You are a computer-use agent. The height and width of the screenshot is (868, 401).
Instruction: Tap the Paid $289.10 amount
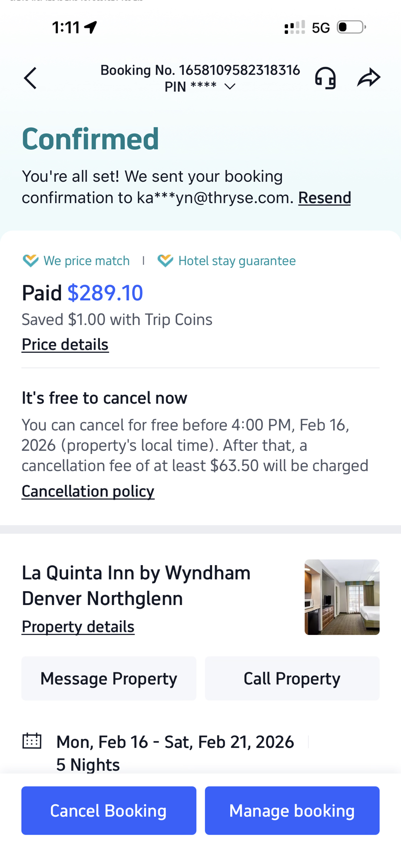(105, 293)
